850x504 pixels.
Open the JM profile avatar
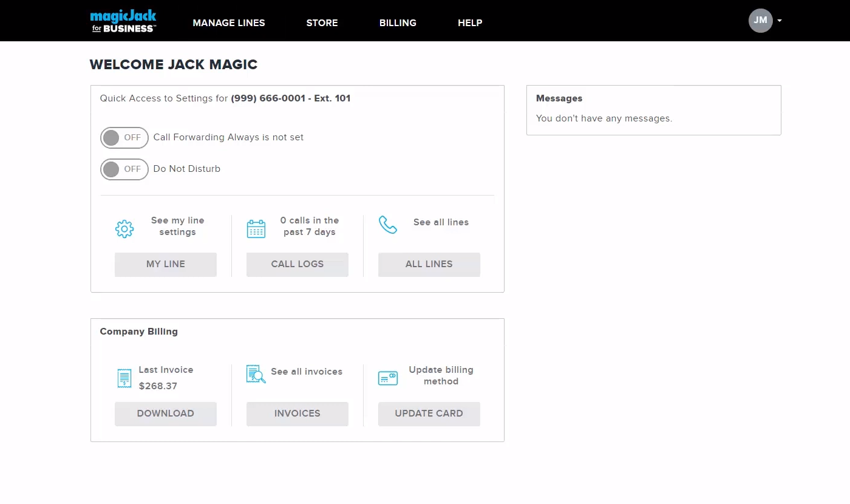coord(760,20)
